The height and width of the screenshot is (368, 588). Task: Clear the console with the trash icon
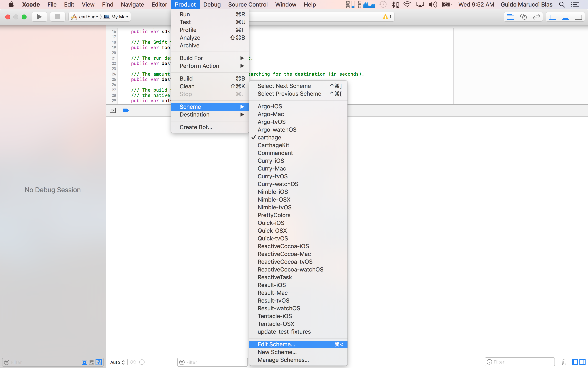click(564, 362)
